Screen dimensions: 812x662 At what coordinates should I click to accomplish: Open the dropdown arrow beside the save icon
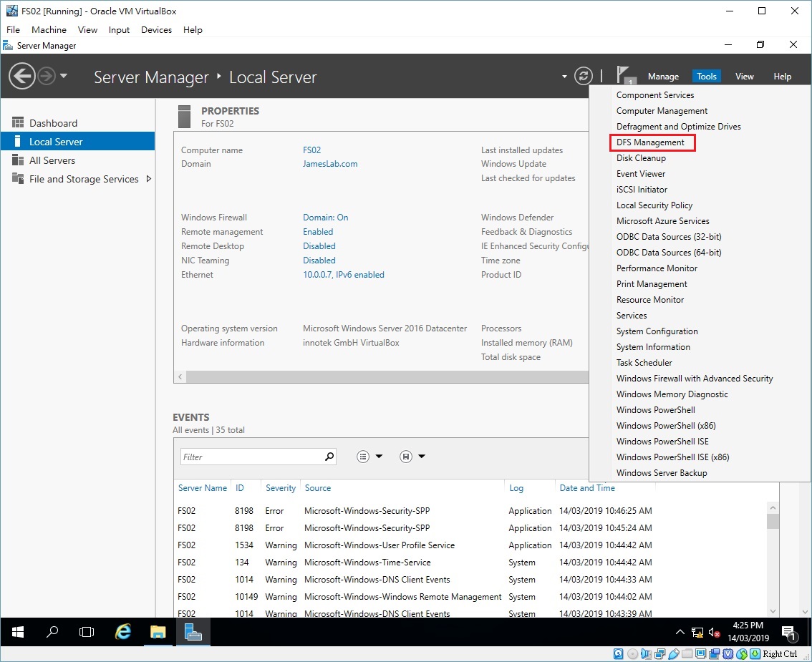point(421,456)
